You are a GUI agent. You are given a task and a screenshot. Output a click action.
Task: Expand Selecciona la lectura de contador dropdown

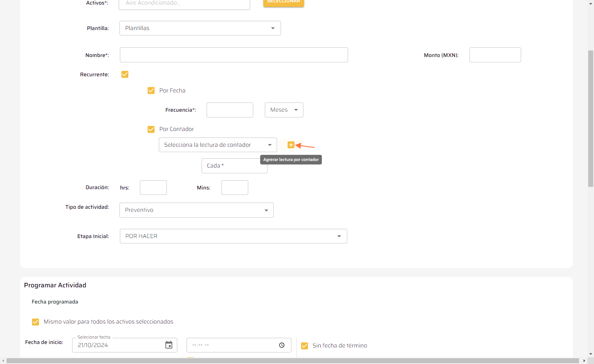(x=218, y=145)
